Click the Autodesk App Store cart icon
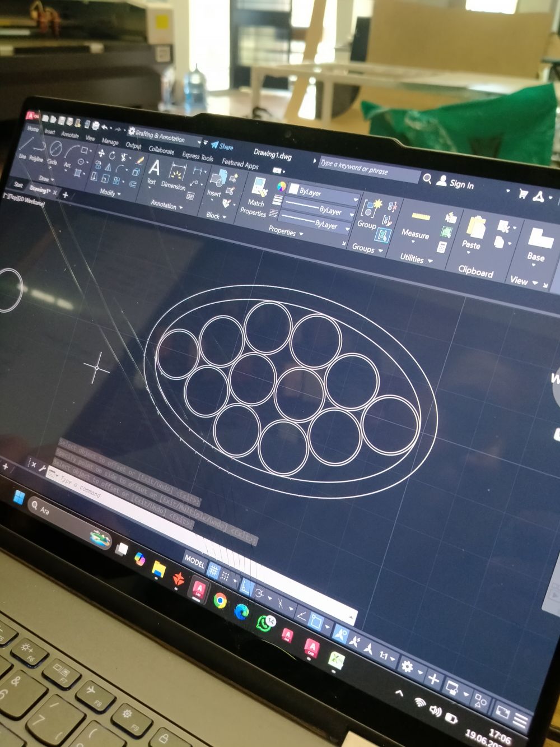 [523, 194]
